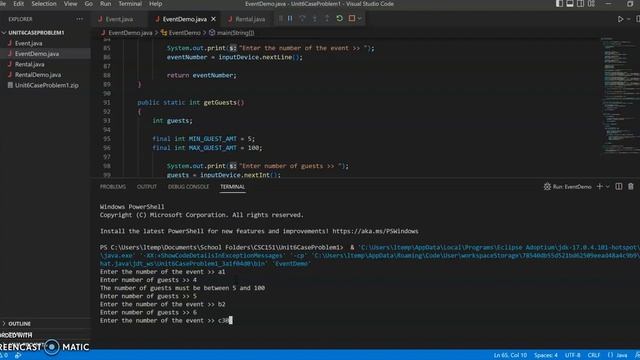Open the View menu
Viewport: 640px width, 360px height.
pos(70,4)
